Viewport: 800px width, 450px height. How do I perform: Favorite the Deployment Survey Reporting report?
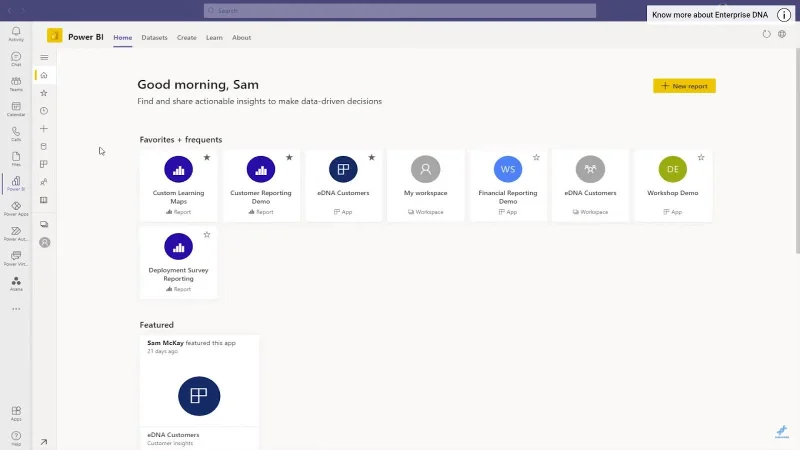tap(207, 235)
